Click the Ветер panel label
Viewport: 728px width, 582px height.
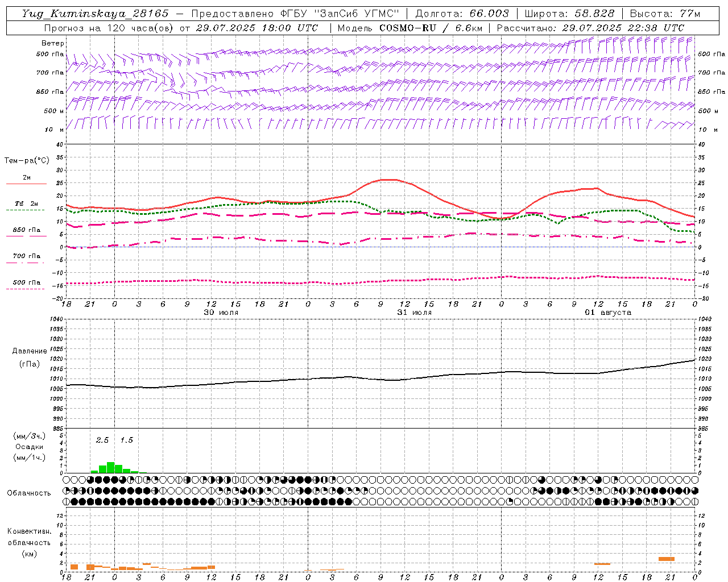(52, 43)
